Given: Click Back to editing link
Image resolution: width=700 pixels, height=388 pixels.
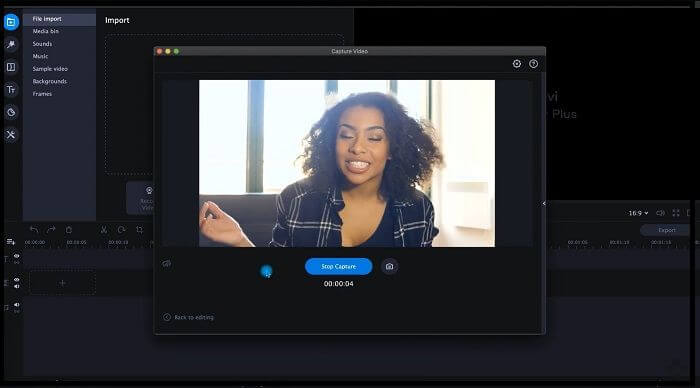Looking at the screenshot, I should (189, 317).
